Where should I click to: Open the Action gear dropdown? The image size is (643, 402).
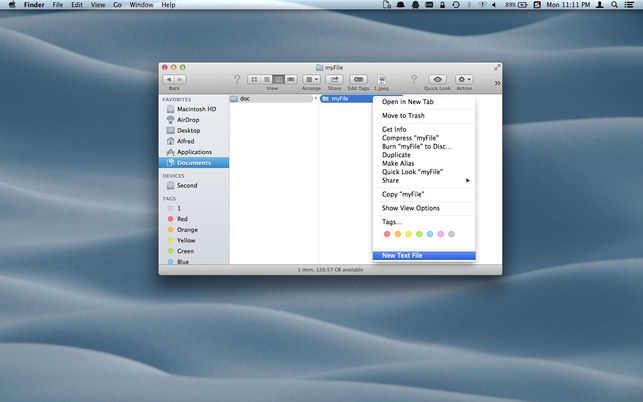[464, 79]
